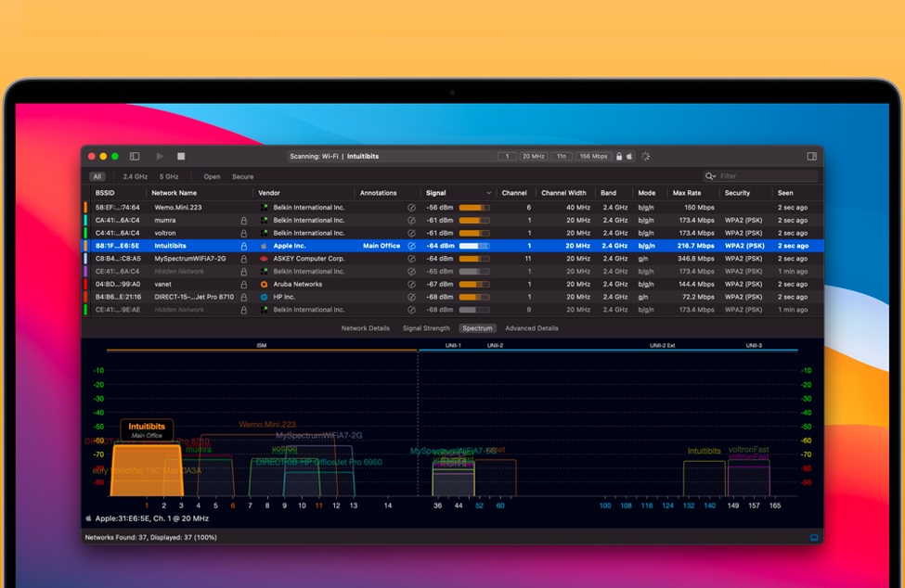Click the lock icon in toolbar status

tap(619, 157)
